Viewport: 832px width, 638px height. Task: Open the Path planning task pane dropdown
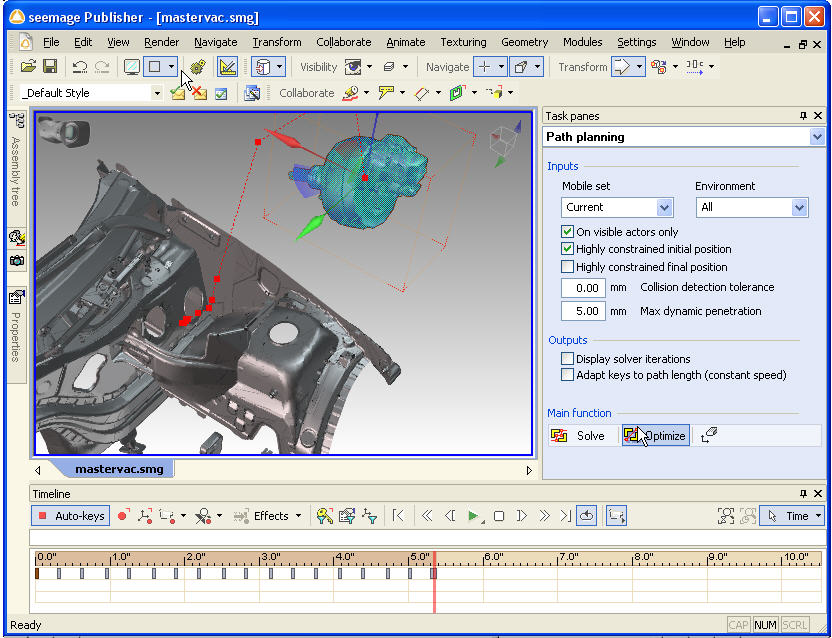[817, 137]
